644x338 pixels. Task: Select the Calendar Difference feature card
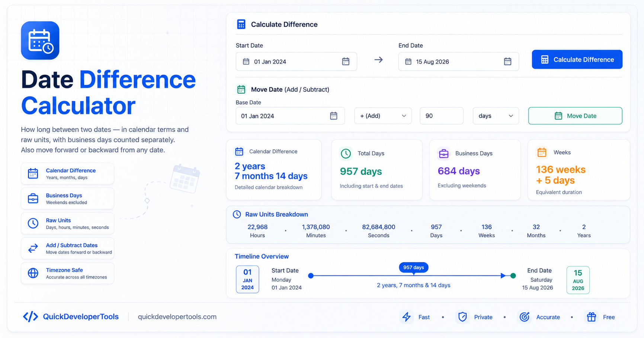pos(67,174)
